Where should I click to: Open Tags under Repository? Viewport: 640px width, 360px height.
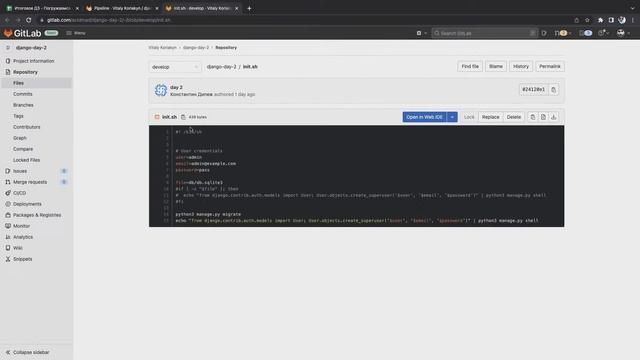point(18,116)
